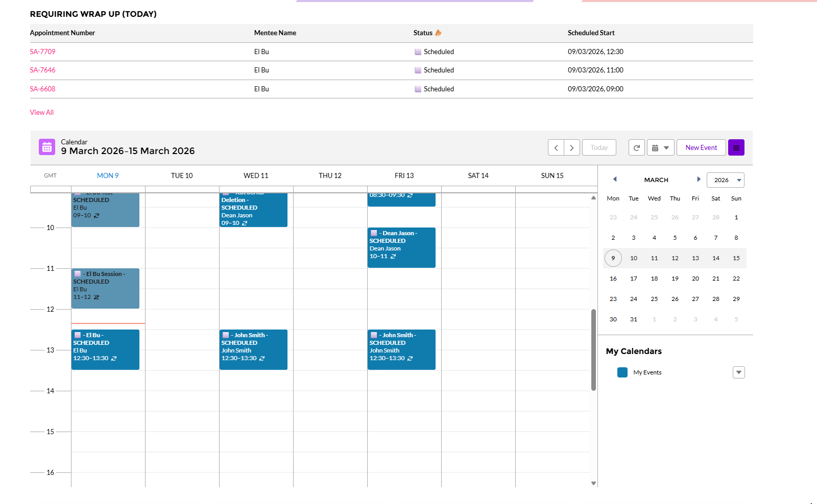Open the calendar view type dropdown
Viewport: 817px width, 504px height.
660,147
